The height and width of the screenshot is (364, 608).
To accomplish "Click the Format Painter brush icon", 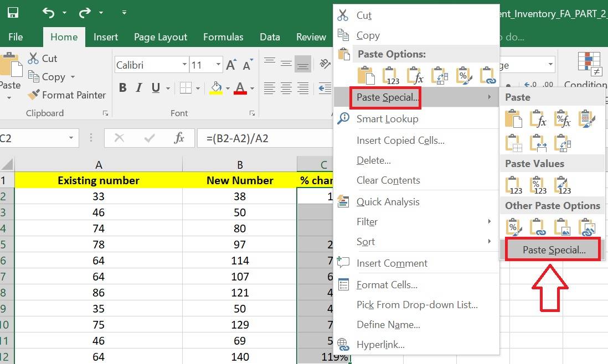I will pyautogui.click(x=34, y=95).
